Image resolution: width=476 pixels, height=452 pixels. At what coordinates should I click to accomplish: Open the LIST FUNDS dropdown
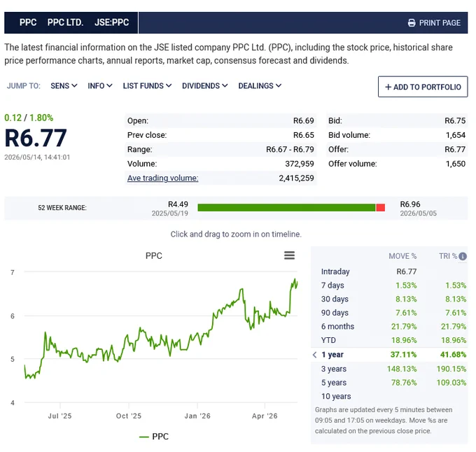coord(147,86)
